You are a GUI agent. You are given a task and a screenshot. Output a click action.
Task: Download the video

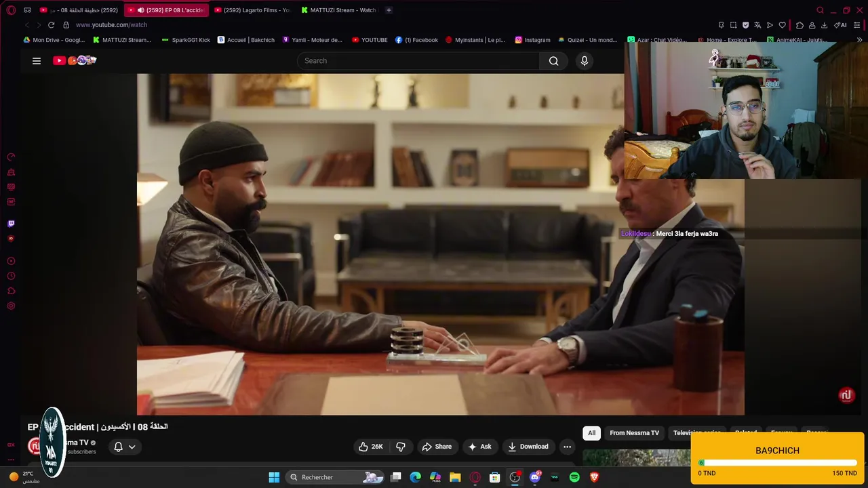coord(528,447)
